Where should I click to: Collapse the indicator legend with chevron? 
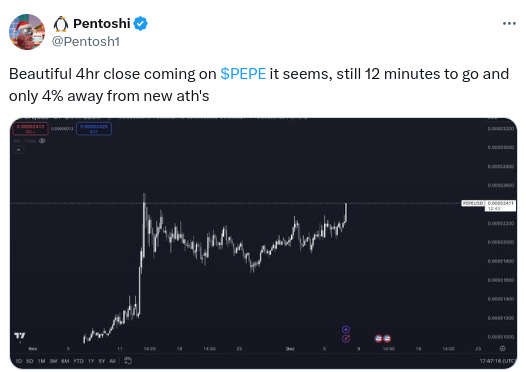pos(18,150)
